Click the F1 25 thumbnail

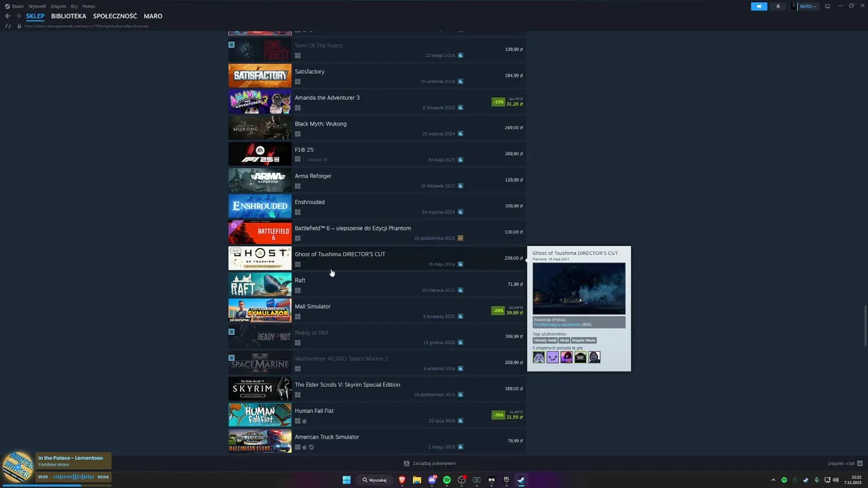[260, 154]
